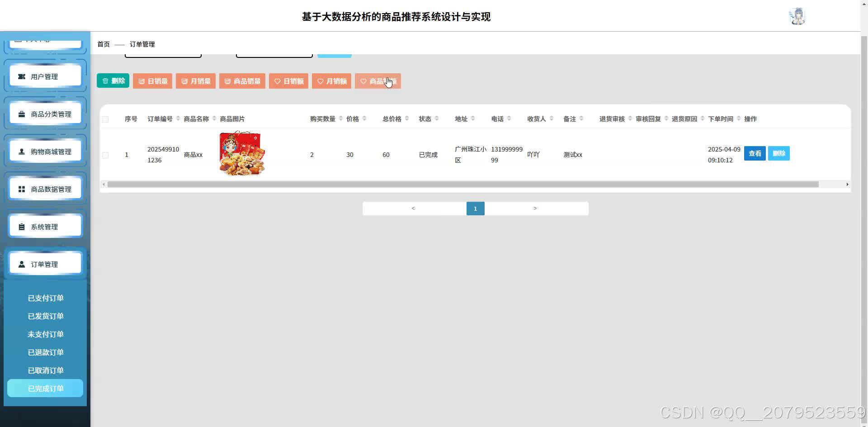
Task: Go to next page with > arrow
Action: pos(535,209)
